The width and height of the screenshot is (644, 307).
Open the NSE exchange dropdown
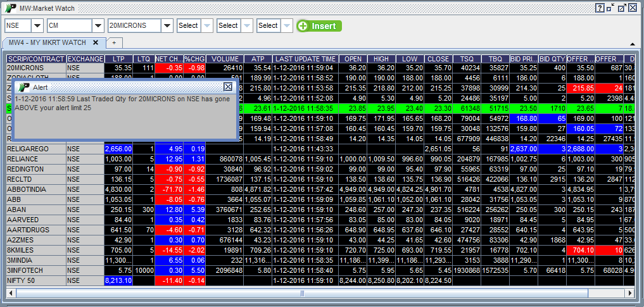[37, 26]
